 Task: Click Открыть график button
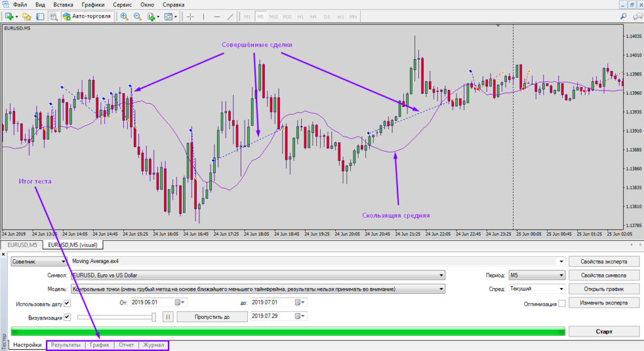604,289
